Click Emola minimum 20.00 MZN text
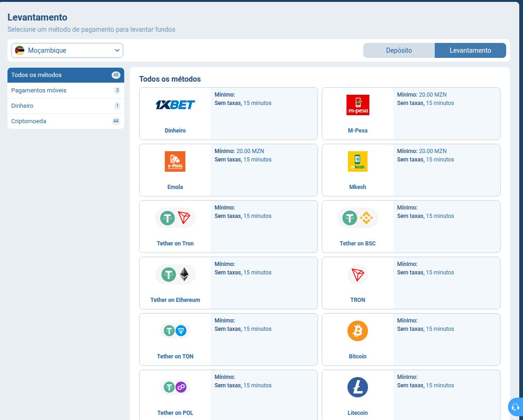The width and height of the screenshot is (523, 420). coord(239,151)
